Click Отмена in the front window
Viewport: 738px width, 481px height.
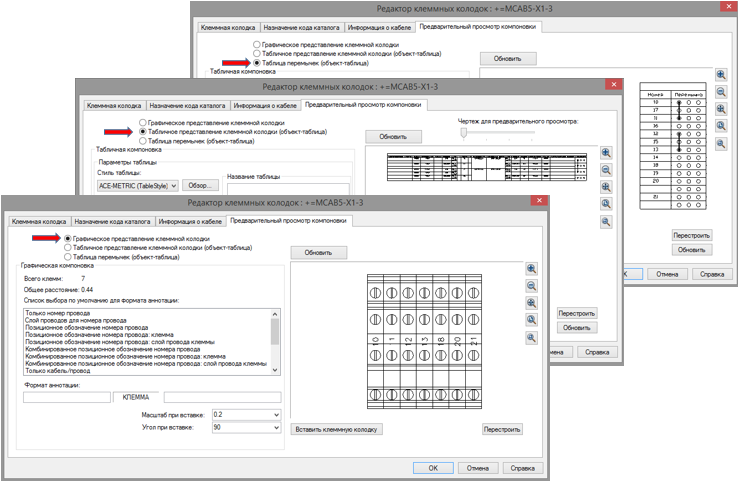point(478,468)
